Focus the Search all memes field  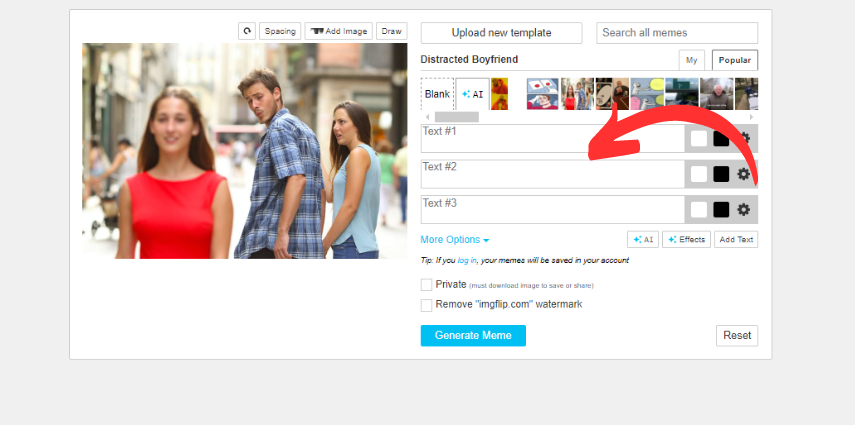pyautogui.click(x=677, y=33)
